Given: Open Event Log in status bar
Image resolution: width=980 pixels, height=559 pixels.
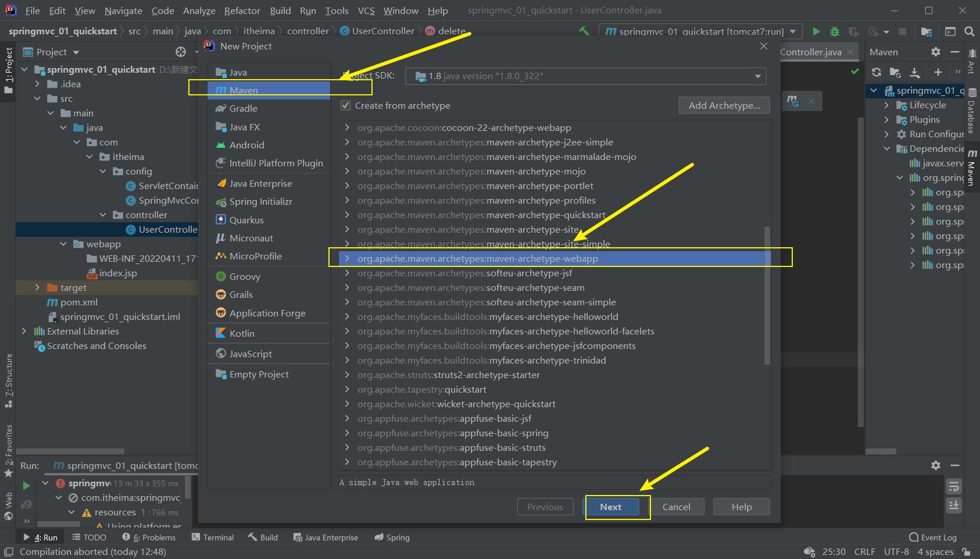Looking at the screenshot, I should coord(933,537).
